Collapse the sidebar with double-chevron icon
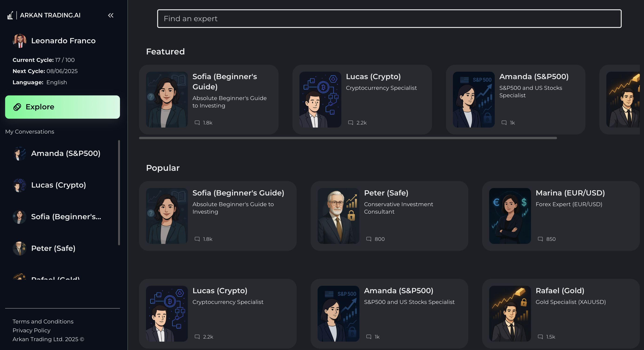 pyautogui.click(x=110, y=16)
